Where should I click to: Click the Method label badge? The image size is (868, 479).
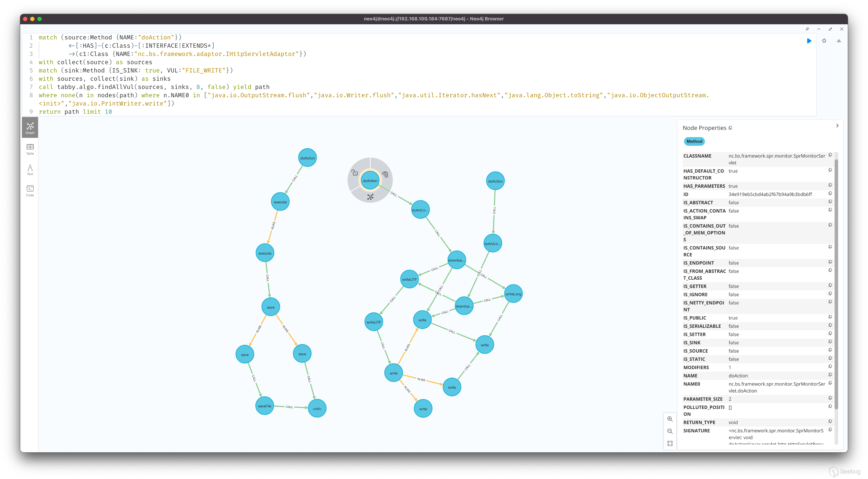pyautogui.click(x=694, y=141)
